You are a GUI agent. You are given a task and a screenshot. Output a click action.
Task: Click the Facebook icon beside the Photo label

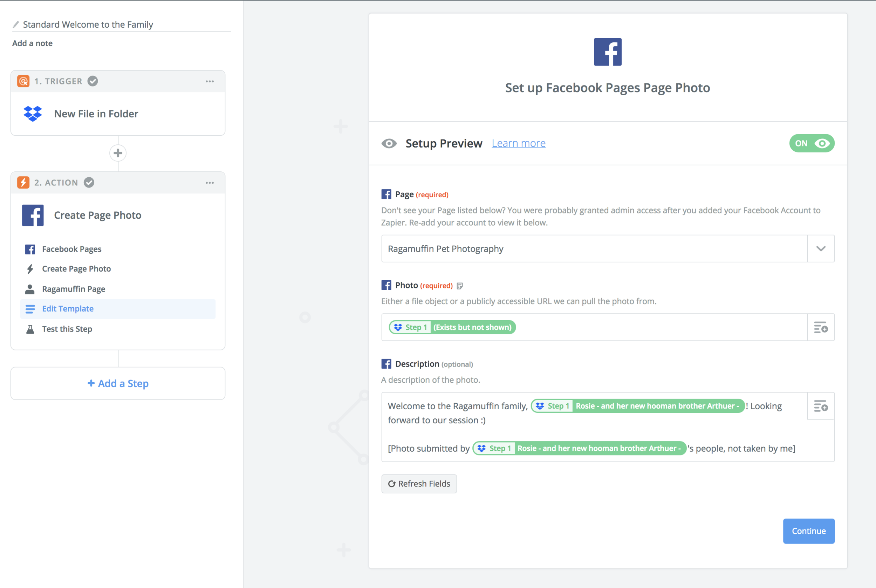[386, 285]
